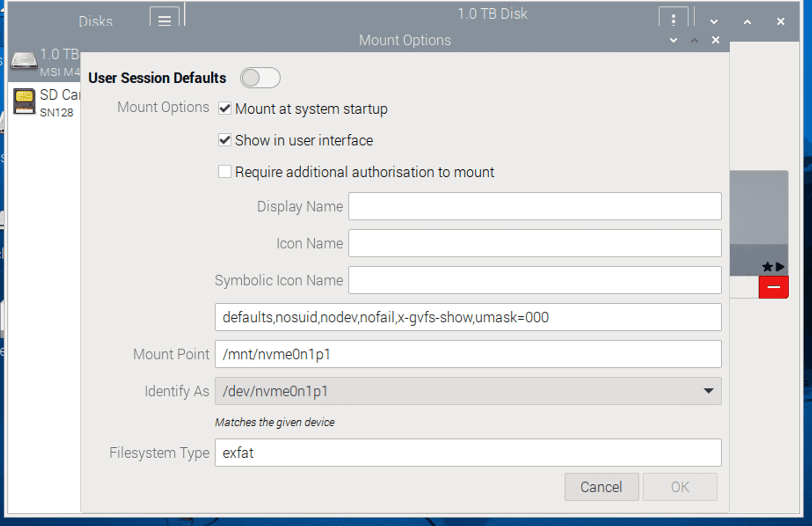Open the drive options three-dot menu
The image size is (812, 526).
tap(673, 20)
